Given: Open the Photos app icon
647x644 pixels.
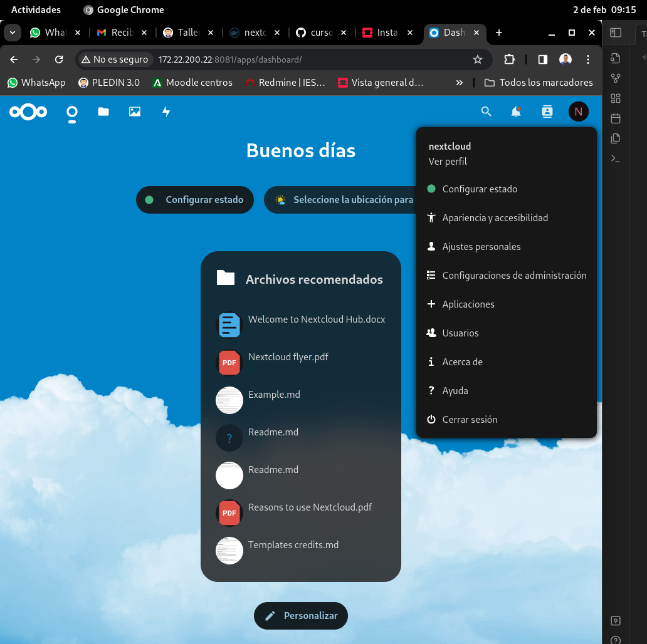Looking at the screenshot, I should pyautogui.click(x=135, y=112).
